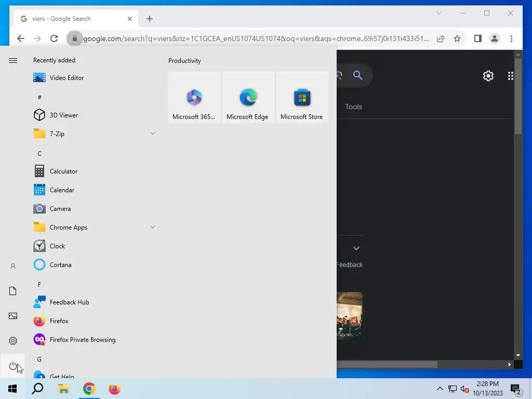Open the Get Help app
The width and height of the screenshot is (532, 399).
coord(95,374)
